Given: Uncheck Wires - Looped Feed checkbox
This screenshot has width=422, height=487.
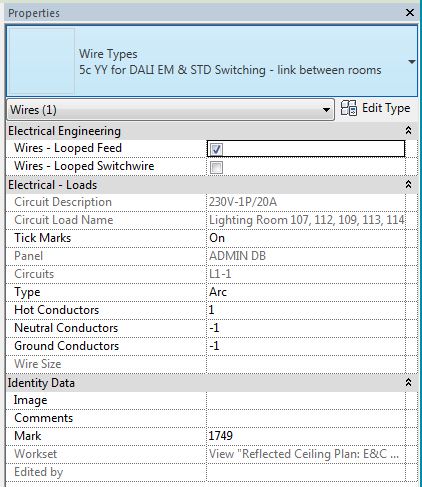Looking at the screenshot, I should pyautogui.click(x=216, y=149).
